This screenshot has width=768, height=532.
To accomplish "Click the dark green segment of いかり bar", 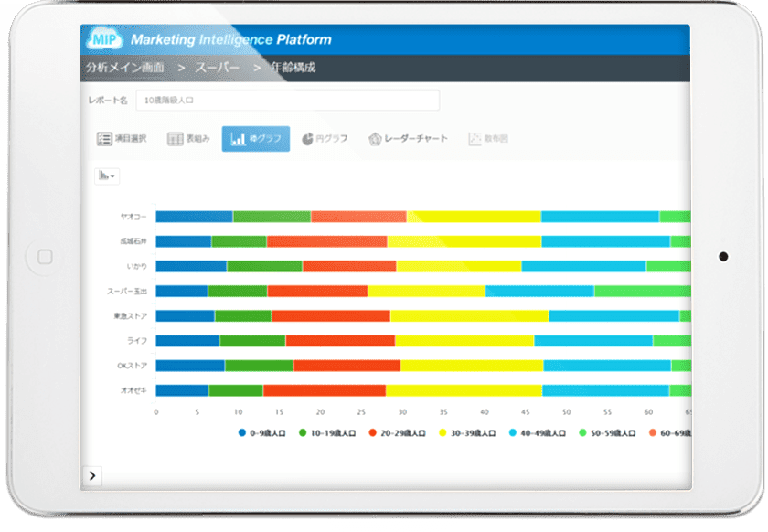I will click(264, 267).
